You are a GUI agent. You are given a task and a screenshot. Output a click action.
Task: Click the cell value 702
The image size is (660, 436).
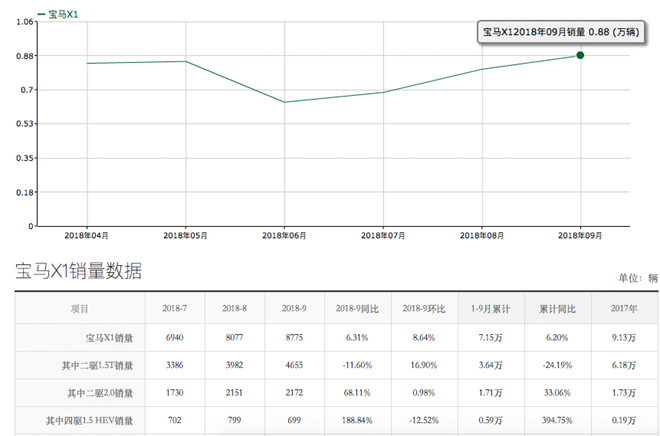coord(175,420)
